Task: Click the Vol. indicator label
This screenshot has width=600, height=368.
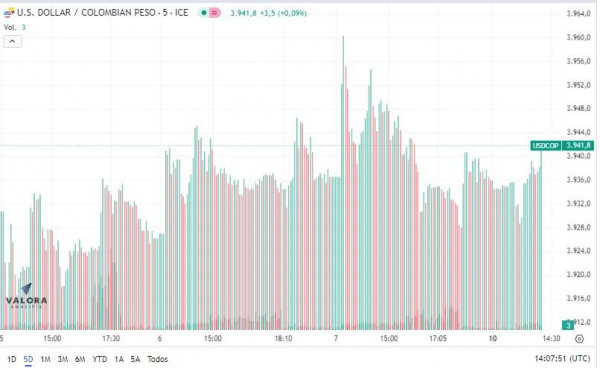Action: pos(10,28)
